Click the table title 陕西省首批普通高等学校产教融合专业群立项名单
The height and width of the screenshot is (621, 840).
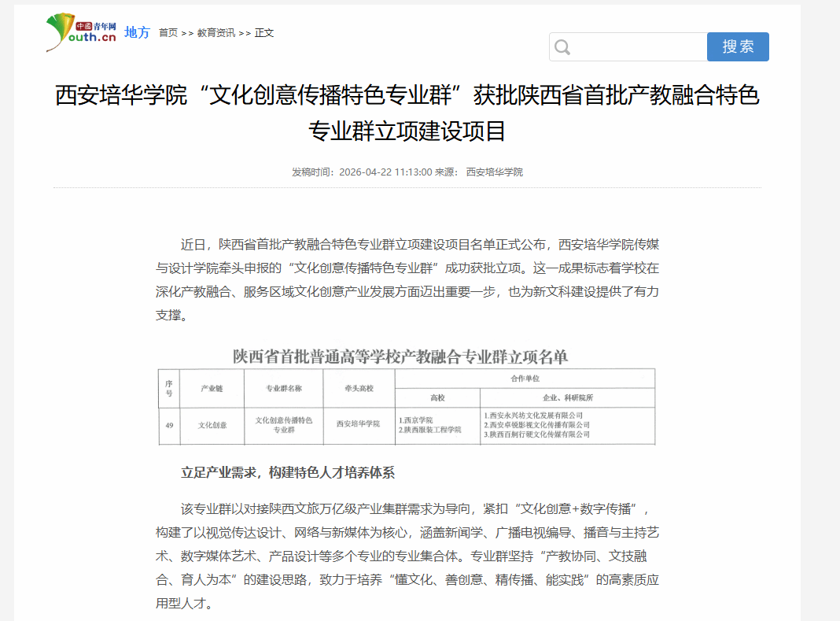coord(400,357)
